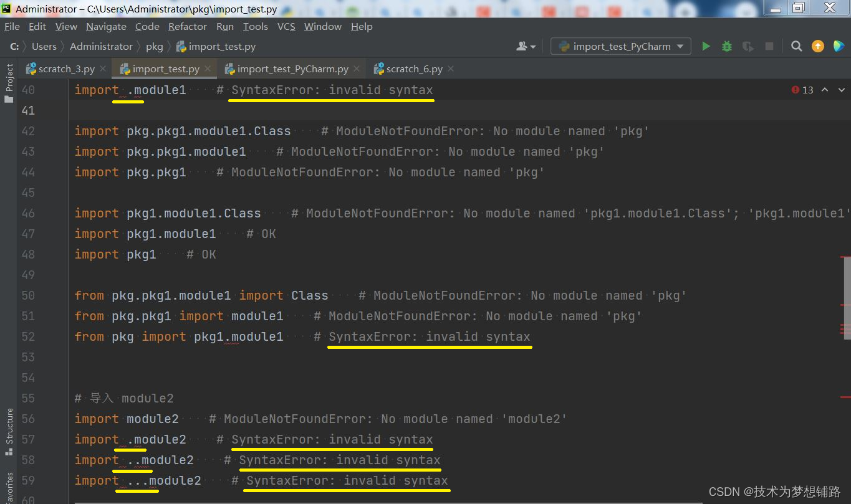Click line number 41 in gutter
Viewport: 851px width, 504px height.
pos(28,110)
